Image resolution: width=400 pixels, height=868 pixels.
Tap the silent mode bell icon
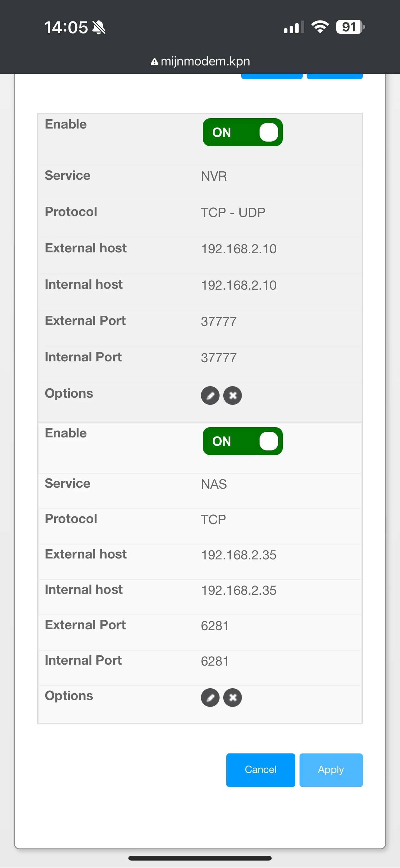[99, 27]
